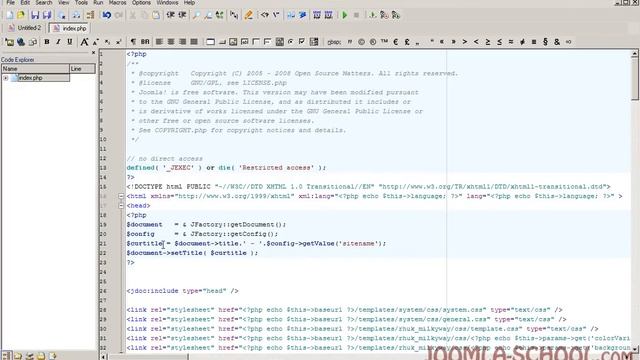Click the globe hyperlink icon

pos(21,42)
